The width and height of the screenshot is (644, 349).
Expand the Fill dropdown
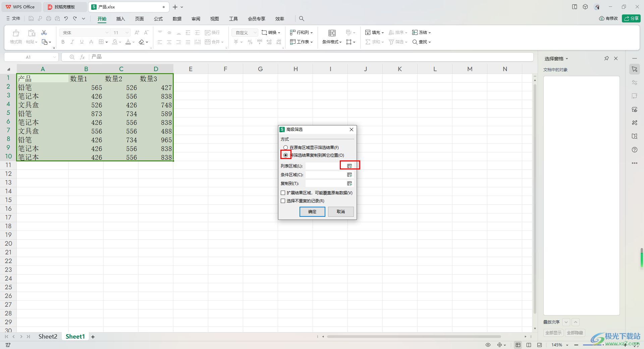374,33
